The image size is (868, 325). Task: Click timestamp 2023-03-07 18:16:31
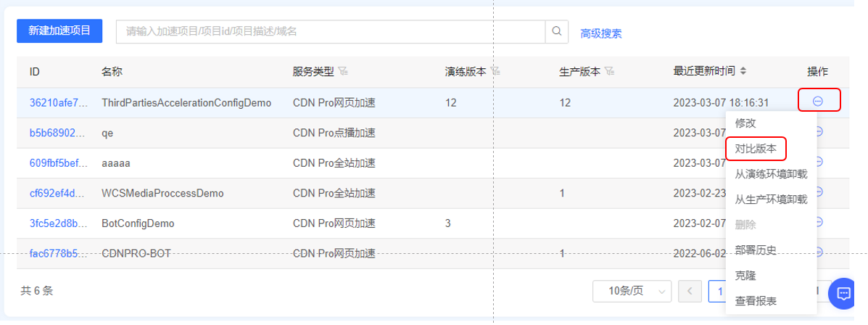[x=721, y=103]
